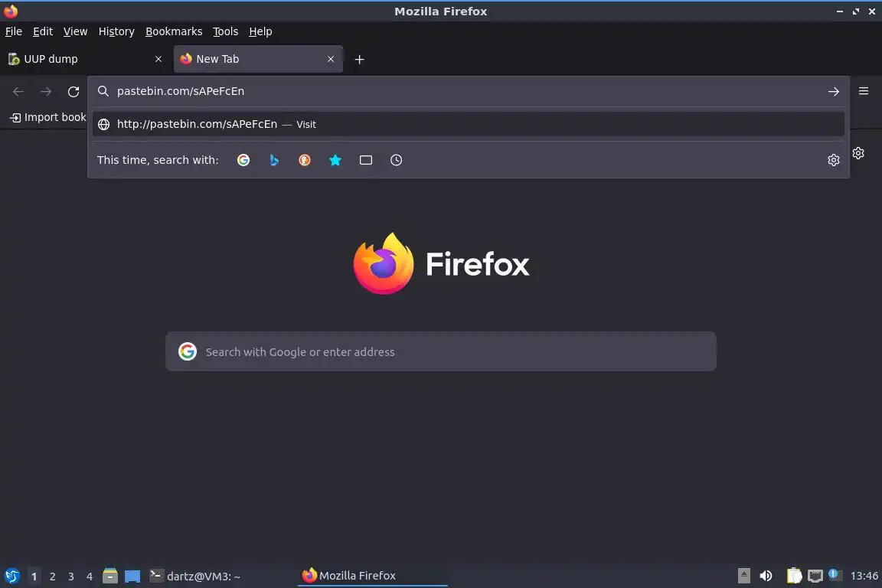The image size is (882, 588).
Task: Open update notifier tray icon
Action: pyautogui.click(x=835, y=574)
